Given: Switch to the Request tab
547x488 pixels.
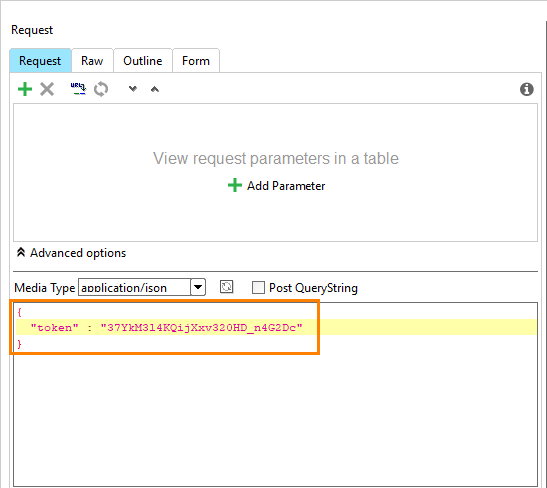Looking at the screenshot, I should (x=40, y=61).
